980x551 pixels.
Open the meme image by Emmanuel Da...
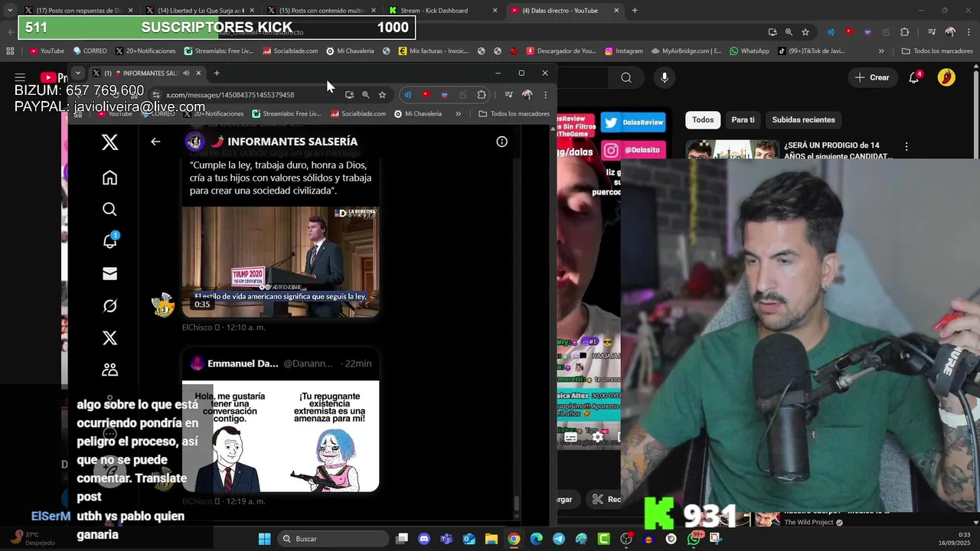[280, 436]
